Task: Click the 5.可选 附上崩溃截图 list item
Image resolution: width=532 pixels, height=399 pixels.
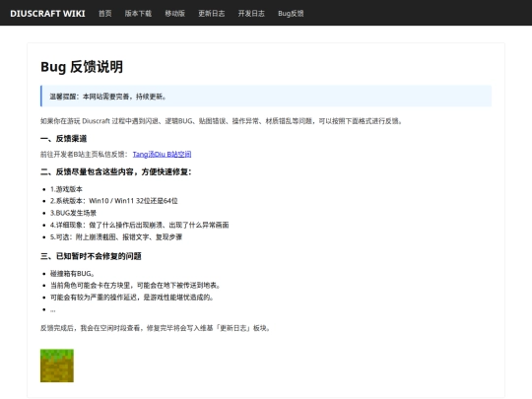Action: click(116, 237)
